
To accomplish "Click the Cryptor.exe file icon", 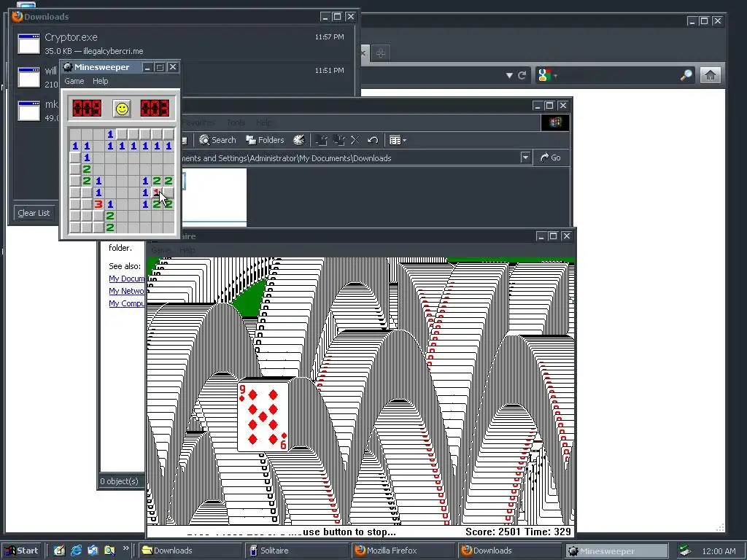I will pos(28,43).
